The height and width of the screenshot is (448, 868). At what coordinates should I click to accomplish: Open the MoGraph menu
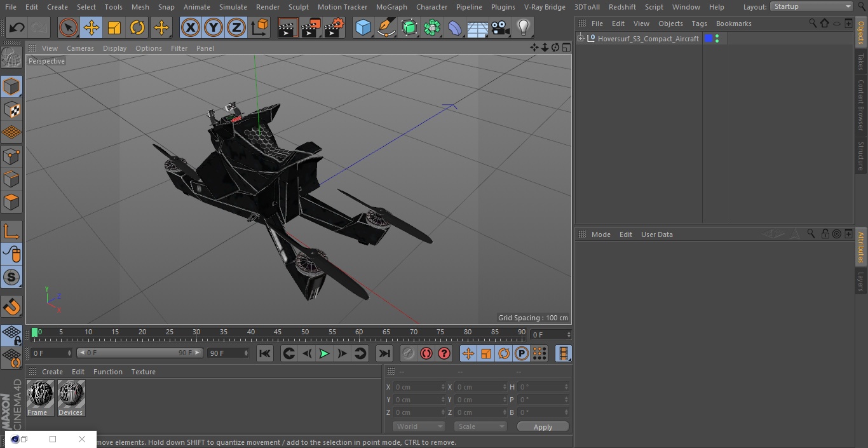coord(391,7)
